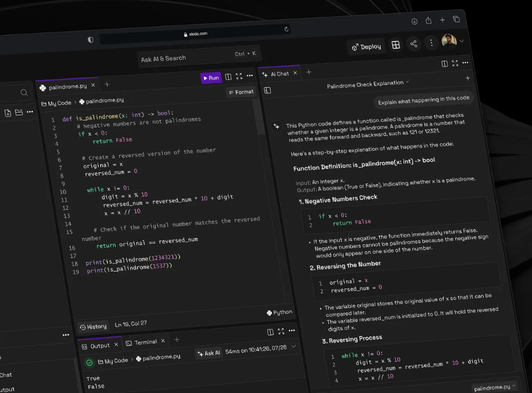Create a new file in sidebar
The height and width of the screenshot is (393, 532).
[x=7, y=113]
